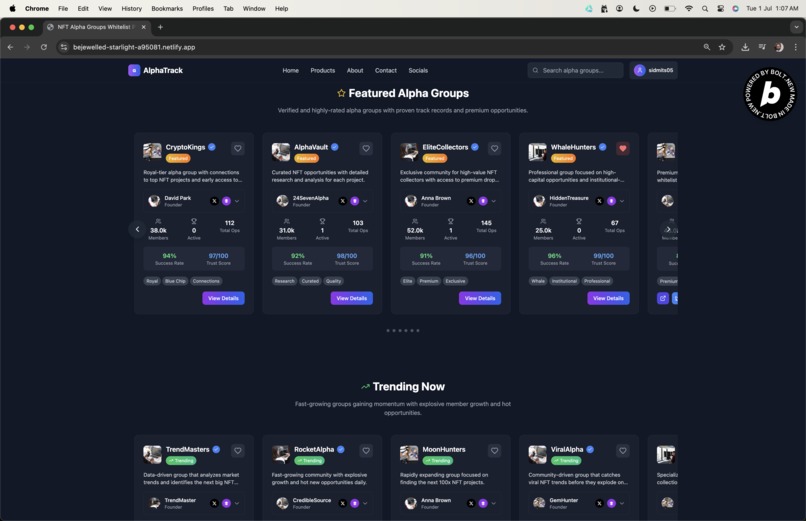Viewport: 806px width, 521px height.
Task: Open X icon on EliteCollectors founder row
Action: click(x=471, y=201)
